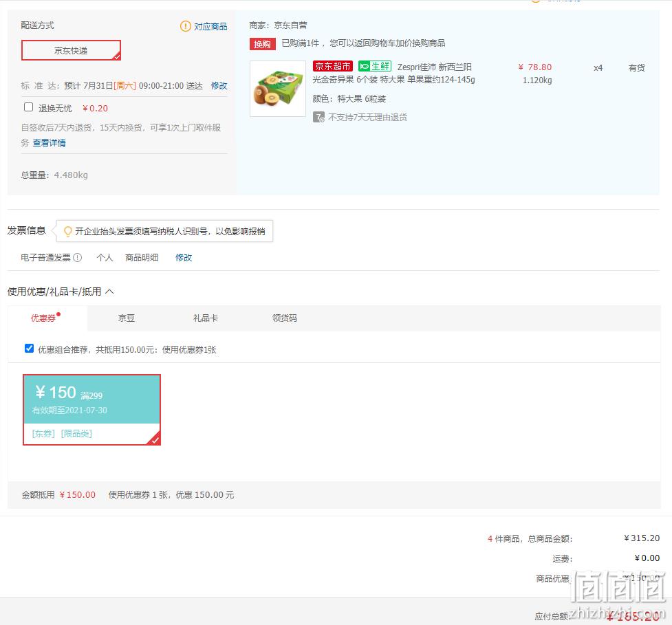The height and width of the screenshot is (625, 672).
Task: Click the 不支持7天无理由退货 notice text
Action: [x=368, y=118]
